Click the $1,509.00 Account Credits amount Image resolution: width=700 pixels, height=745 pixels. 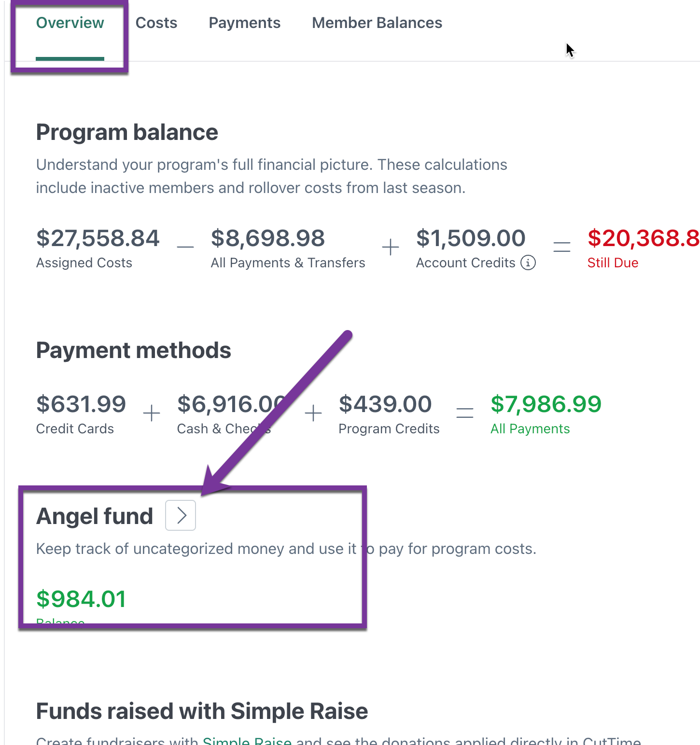[471, 238]
